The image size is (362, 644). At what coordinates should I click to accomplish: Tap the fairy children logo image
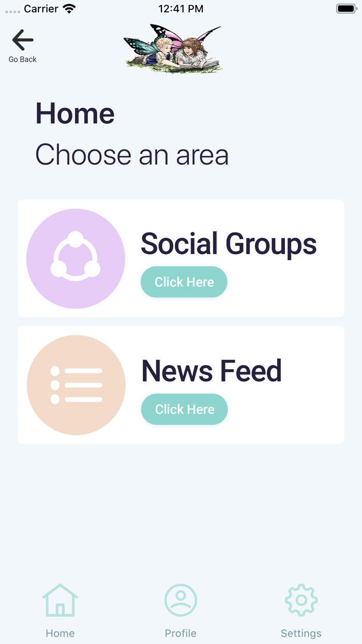tap(173, 48)
